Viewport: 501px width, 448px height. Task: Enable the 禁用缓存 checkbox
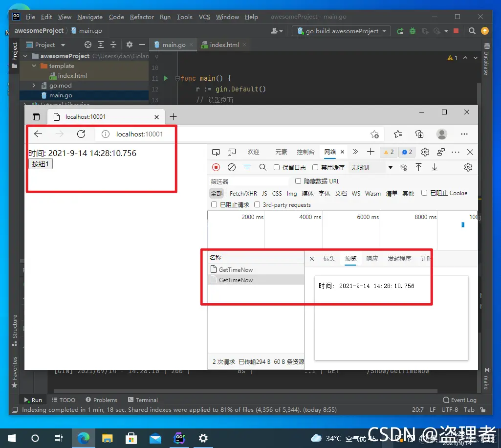pos(315,167)
